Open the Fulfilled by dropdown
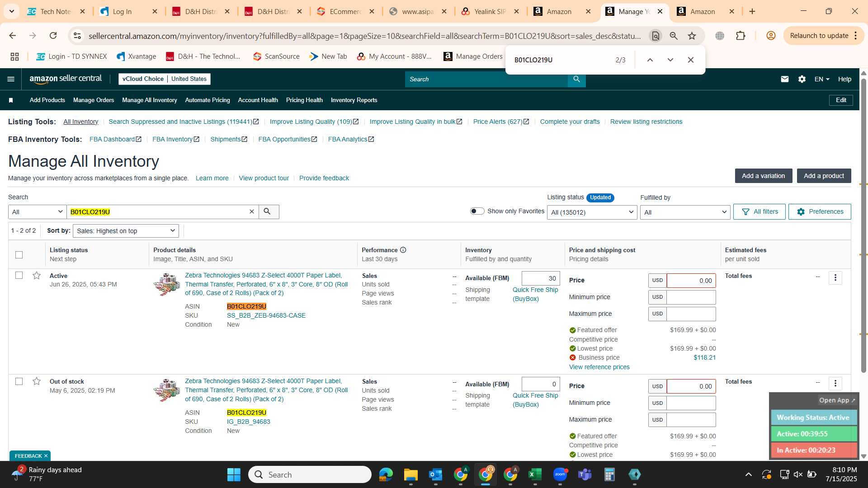This screenshot has width=868, height=488. coord(685,212)
